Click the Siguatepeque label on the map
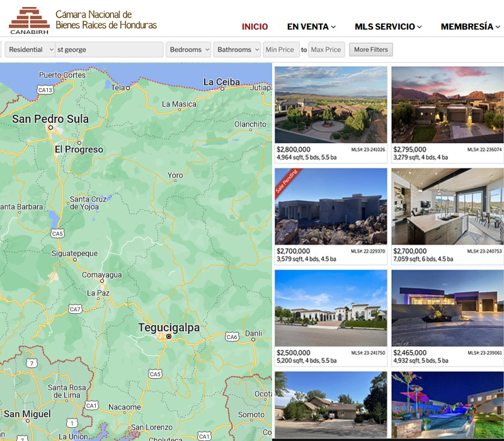This screenshot has width=504, height=441. point(74,253)
